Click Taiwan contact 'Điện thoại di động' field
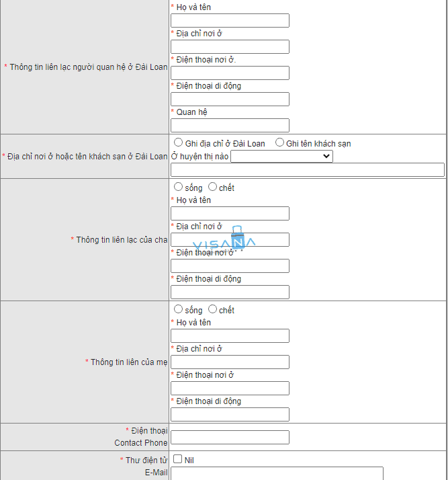448x480 pixels. pyautogui.click(x=230, y=99)
